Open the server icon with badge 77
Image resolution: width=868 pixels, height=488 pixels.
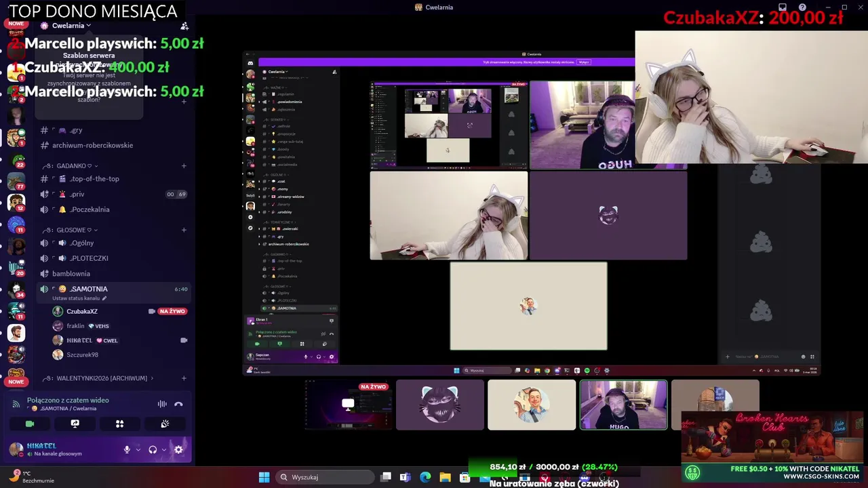16,182
